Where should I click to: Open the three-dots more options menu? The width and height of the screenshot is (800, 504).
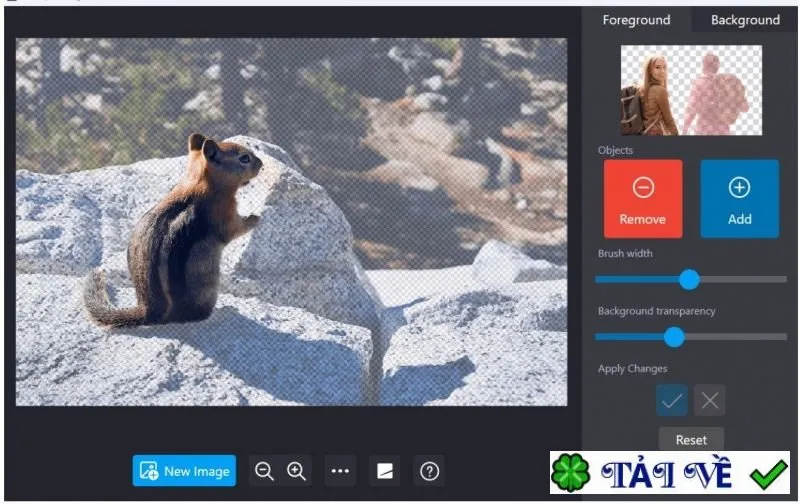(340, 471)
